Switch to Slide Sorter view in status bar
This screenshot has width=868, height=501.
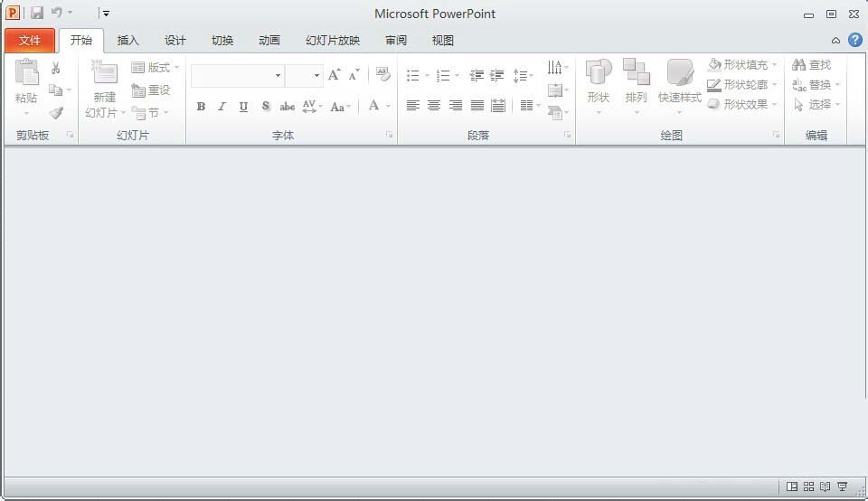809,487
